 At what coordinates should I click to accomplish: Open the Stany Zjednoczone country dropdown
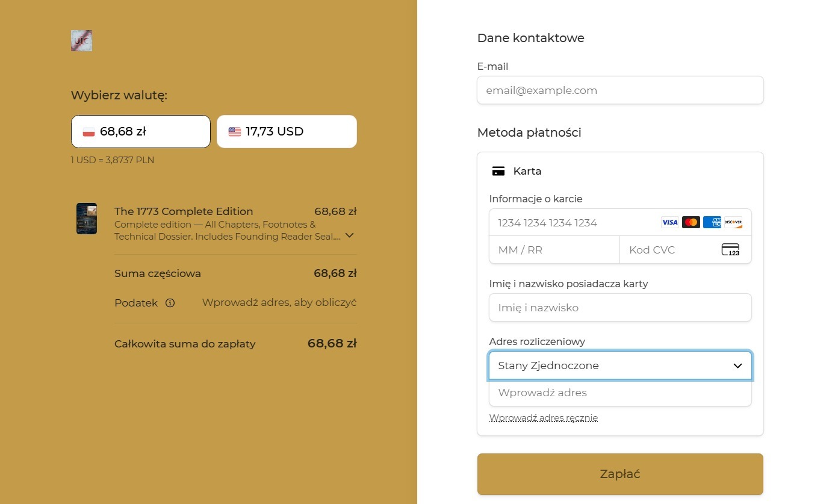point(620,366)
